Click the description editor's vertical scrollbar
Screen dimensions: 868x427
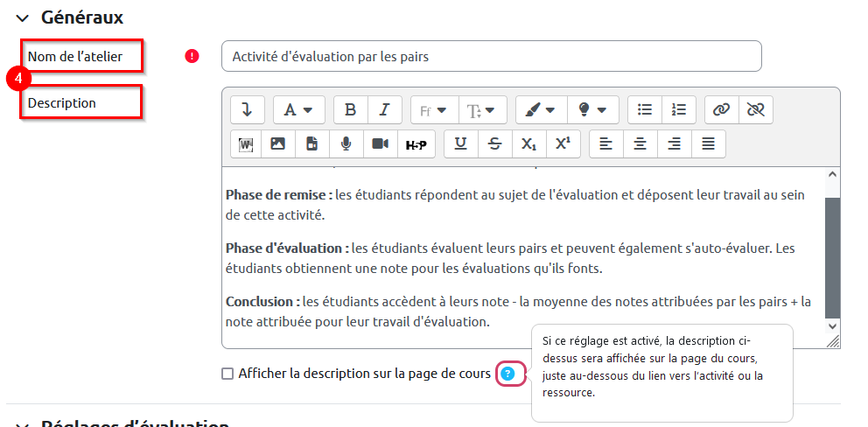832,254
